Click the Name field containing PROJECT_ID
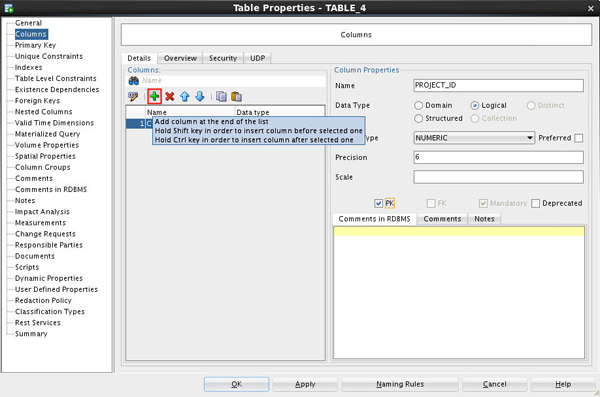Image resolution: width=600 pixels, height=397 pixels. pos(498,85)
